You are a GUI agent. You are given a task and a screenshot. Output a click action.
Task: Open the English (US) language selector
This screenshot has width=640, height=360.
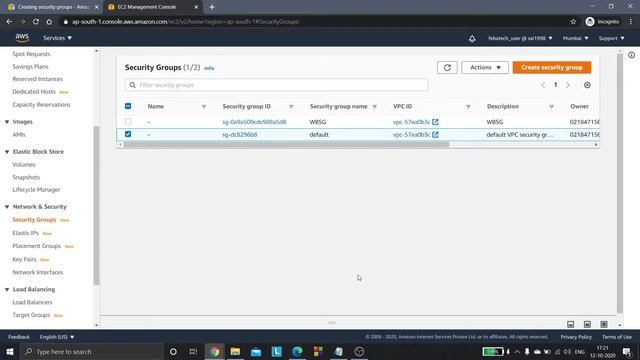57,337
